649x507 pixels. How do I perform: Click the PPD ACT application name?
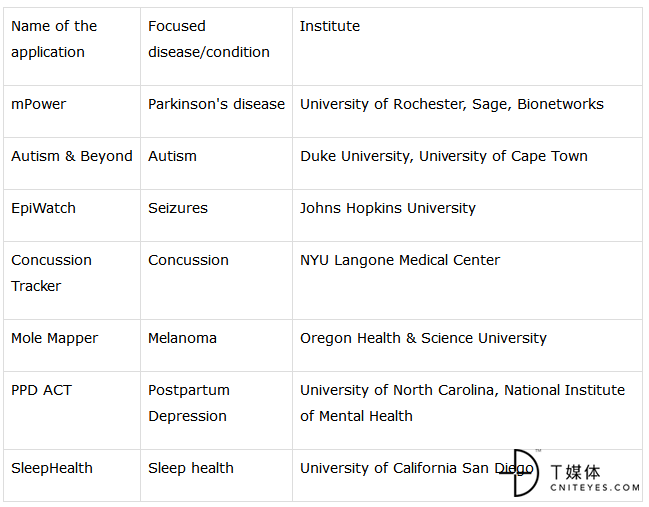tap(41, 390)
